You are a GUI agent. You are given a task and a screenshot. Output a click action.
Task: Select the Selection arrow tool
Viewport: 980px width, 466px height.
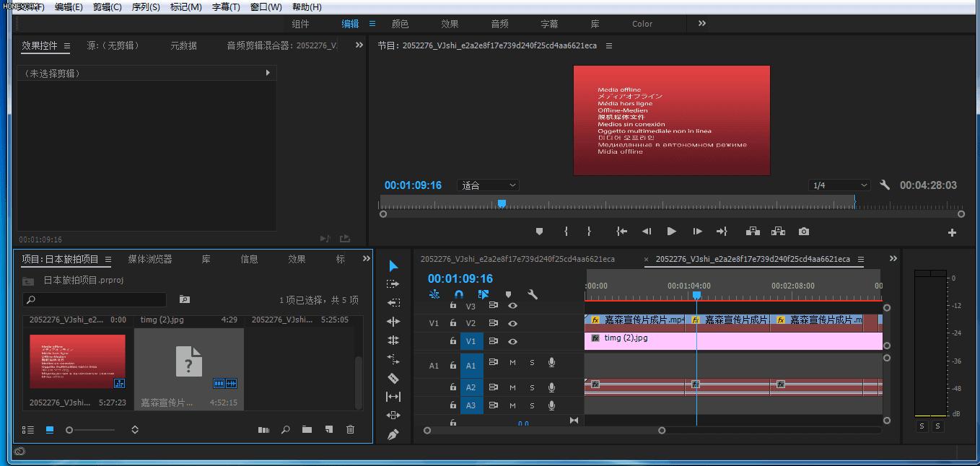click(x=393, y=266)
